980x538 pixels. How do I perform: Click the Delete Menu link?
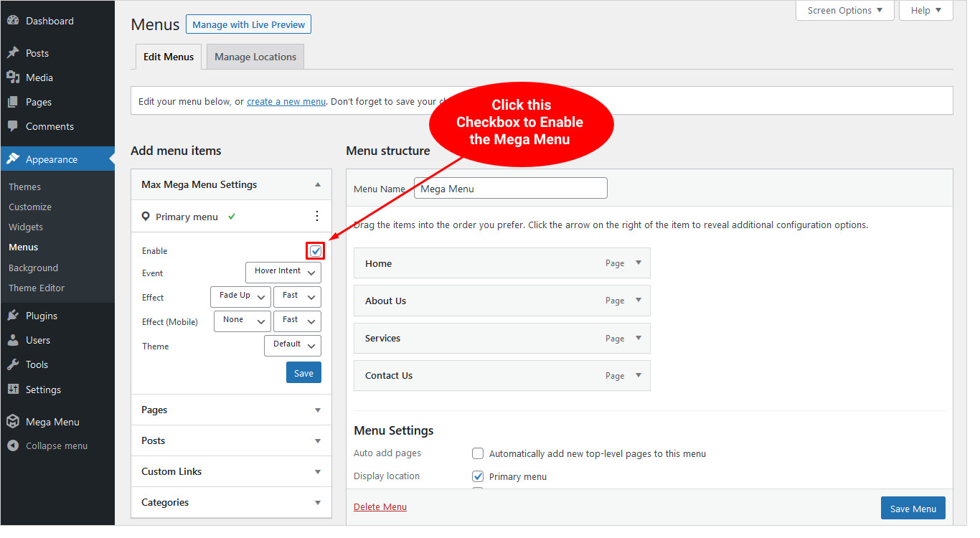380,507
